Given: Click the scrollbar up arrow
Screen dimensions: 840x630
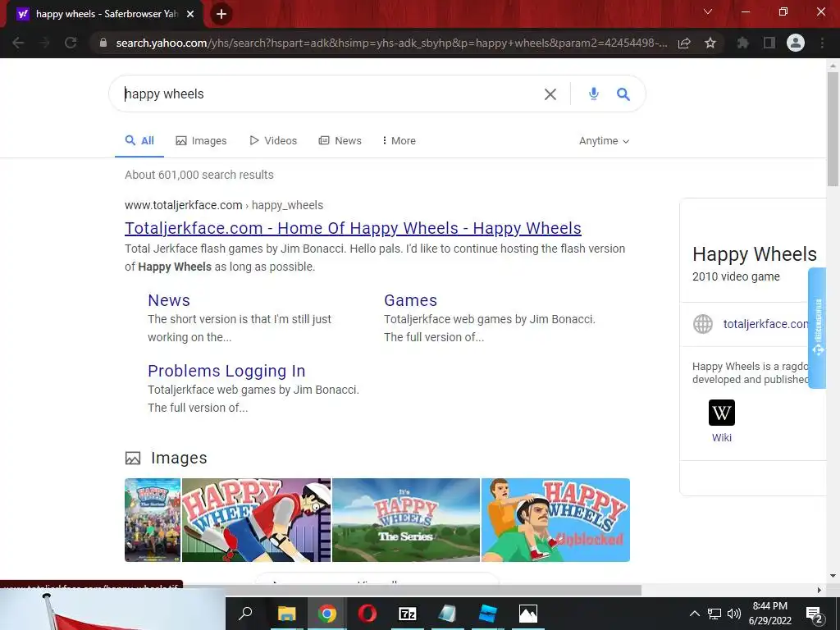Looking at the screenshot, I should pyautogui.click(x=833, y=66).
